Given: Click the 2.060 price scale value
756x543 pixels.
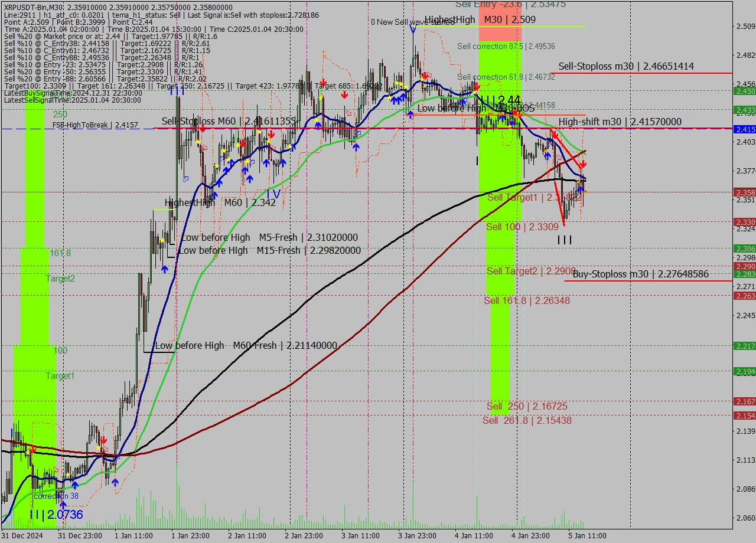Looking at the screenshot, I should coord(745,518).
